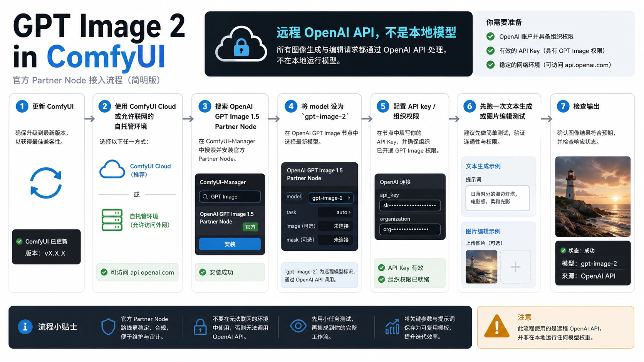Viewport: 644px width, 362px height.
Task: Click the bar chart growth icon
Action: click(392, 326)
